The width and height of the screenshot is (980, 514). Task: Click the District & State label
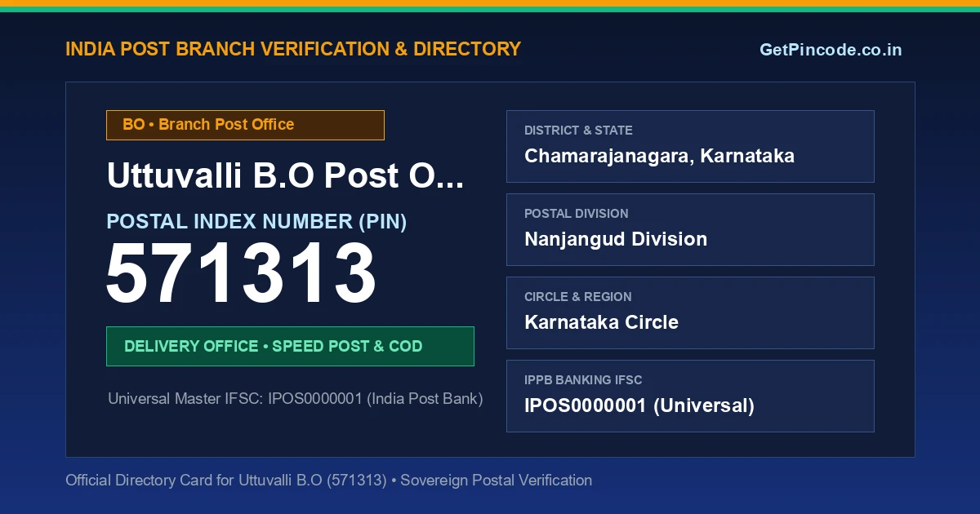click(x=578, y=131)
